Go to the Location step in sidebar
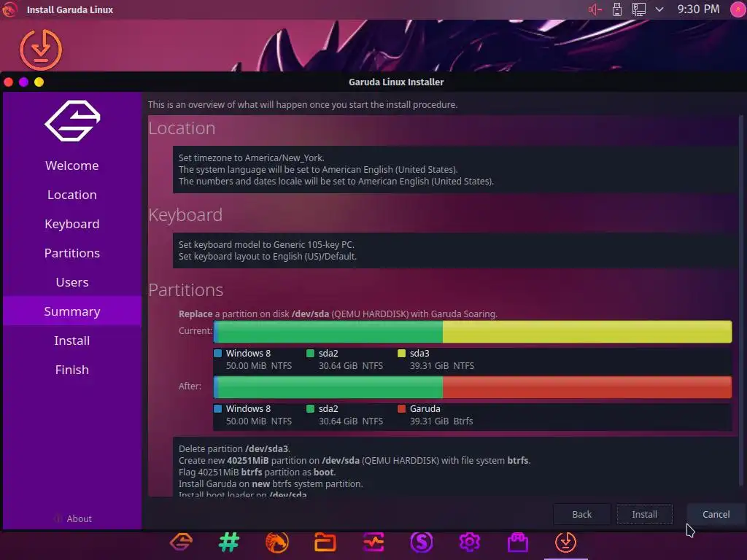 point(72,194)
